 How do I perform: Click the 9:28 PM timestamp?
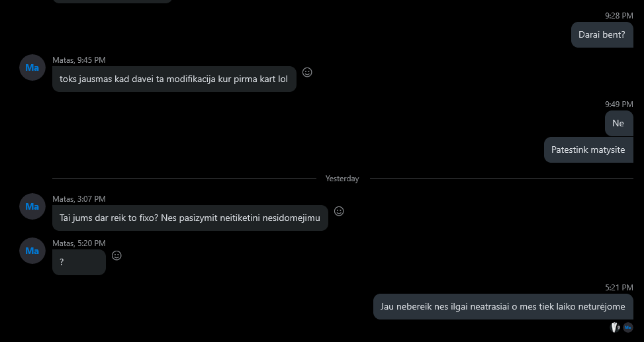[x=619, y=16]
